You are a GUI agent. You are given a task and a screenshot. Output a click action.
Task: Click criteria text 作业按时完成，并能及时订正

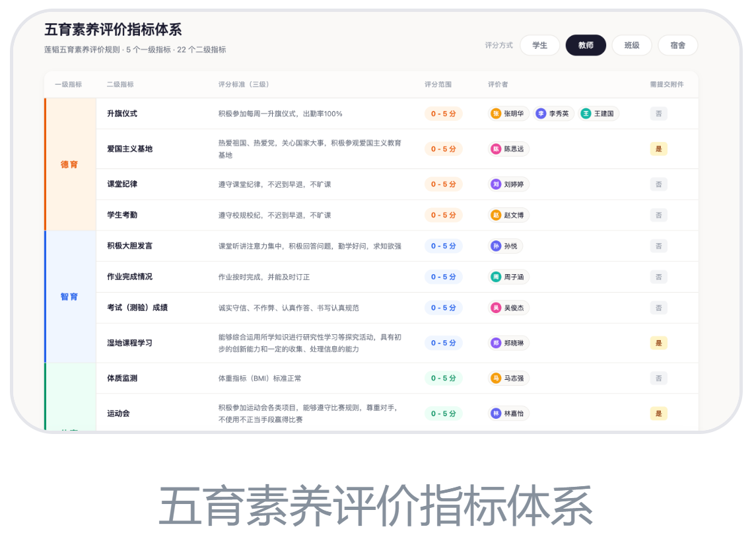(x=263, y=277)
